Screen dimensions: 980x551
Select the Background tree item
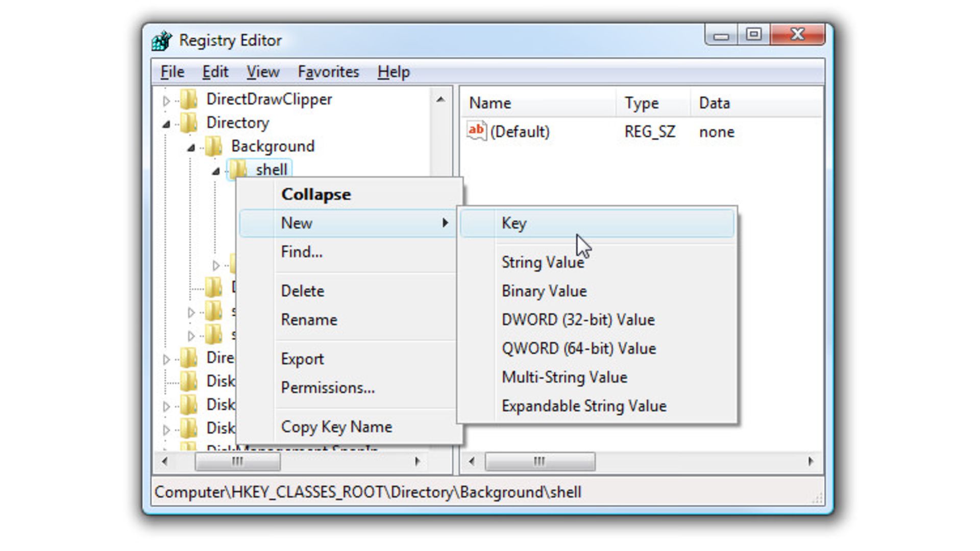pyautogui.click(x=273, y=146)
